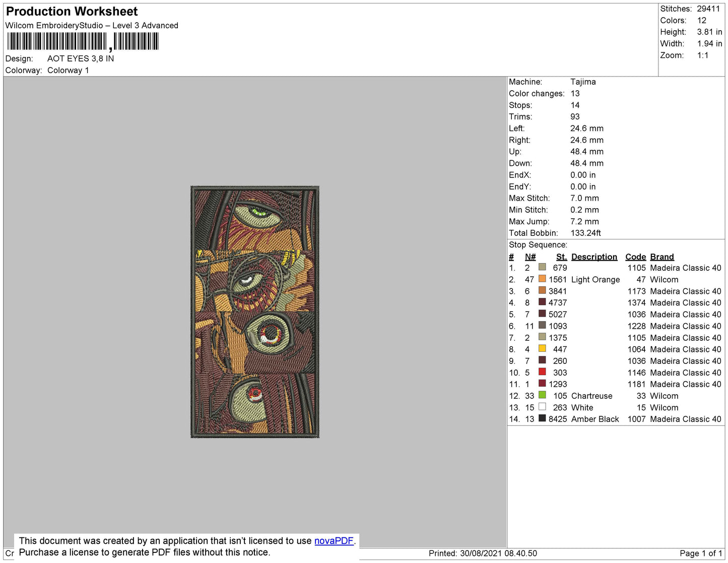728x563 pixels.
Task: Click the Description column header
Action: tap(594, 257)
